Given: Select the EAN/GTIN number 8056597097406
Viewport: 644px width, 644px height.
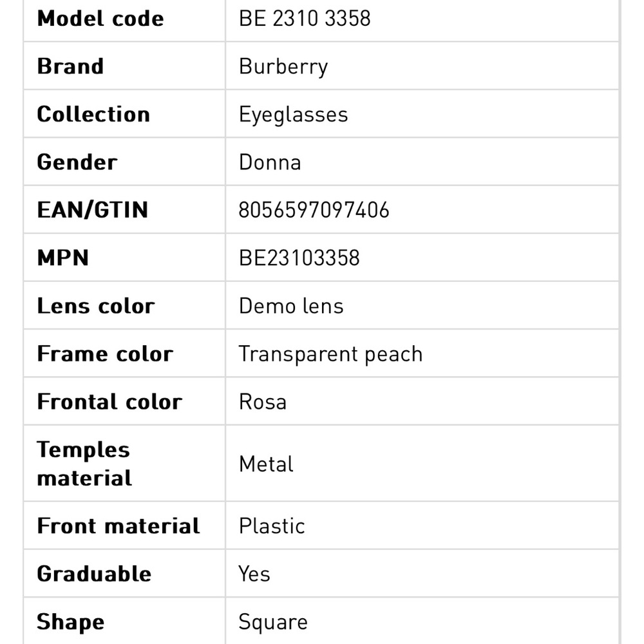Looking at the screenshot, I should point(314,211).
